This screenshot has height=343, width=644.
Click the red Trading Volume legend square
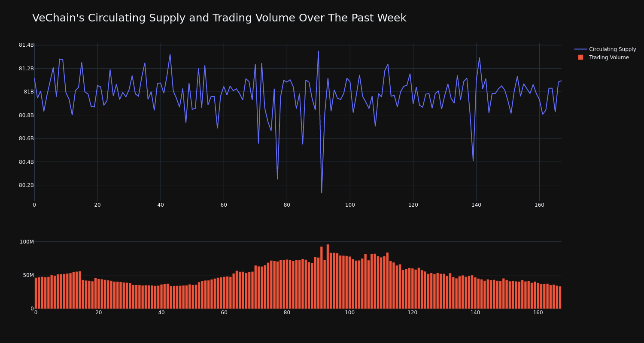580,57
